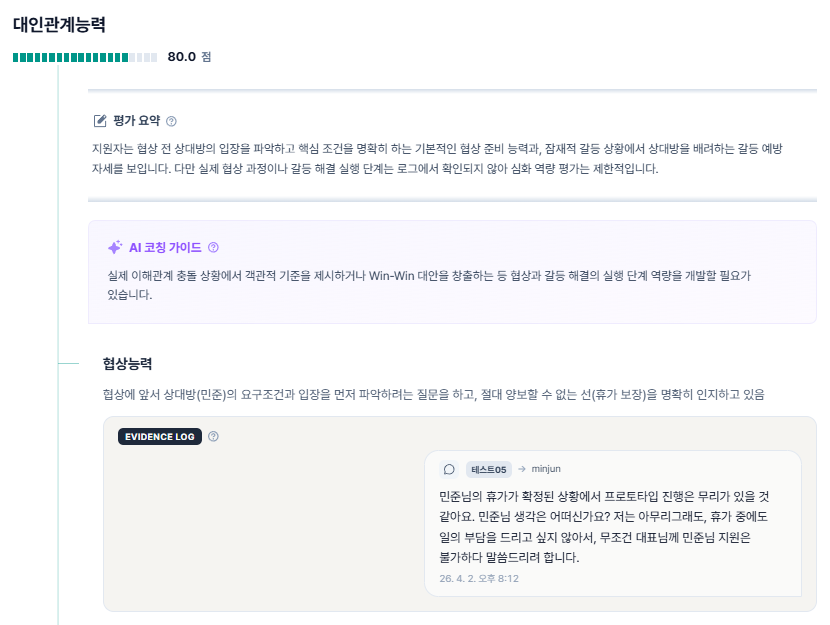Select the EVIDENCE LOG badge
Image resolution: width=830 pixels, height=625 pixels.
(160, 436)
